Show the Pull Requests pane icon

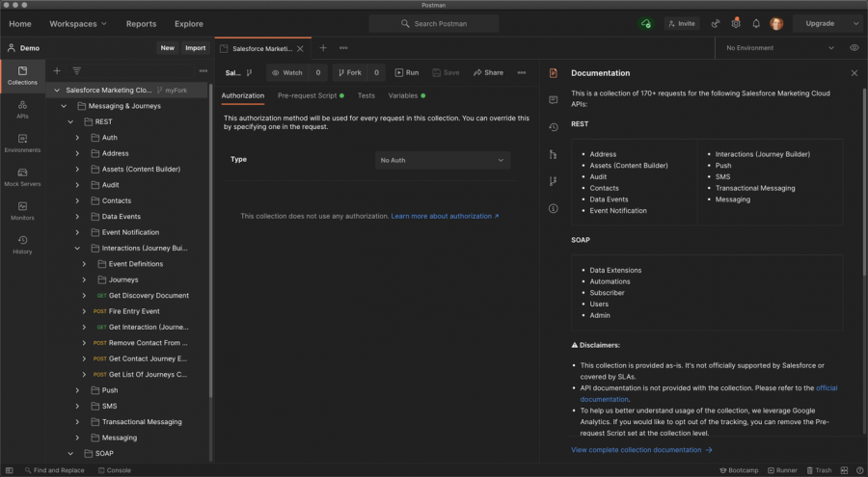point(553,154)
